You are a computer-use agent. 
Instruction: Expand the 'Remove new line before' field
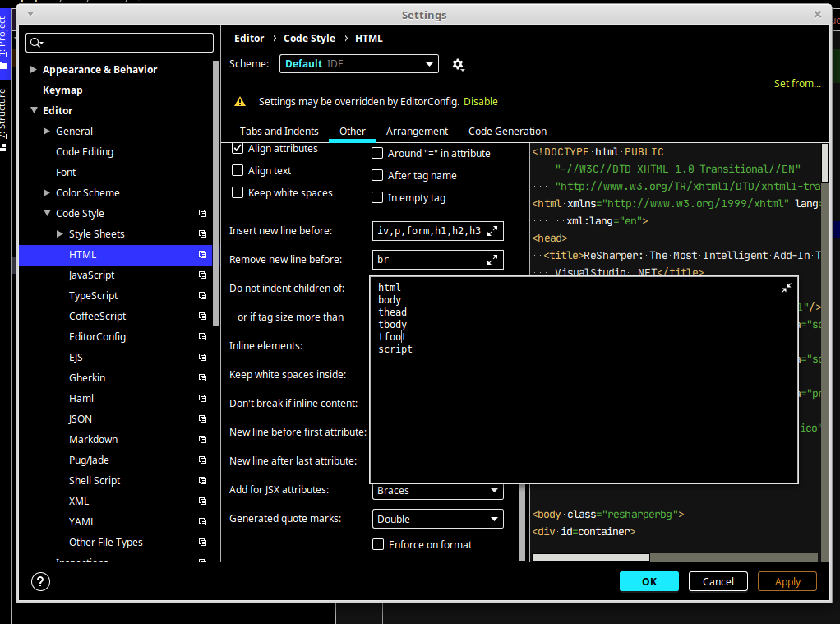[x=492, y=260]
